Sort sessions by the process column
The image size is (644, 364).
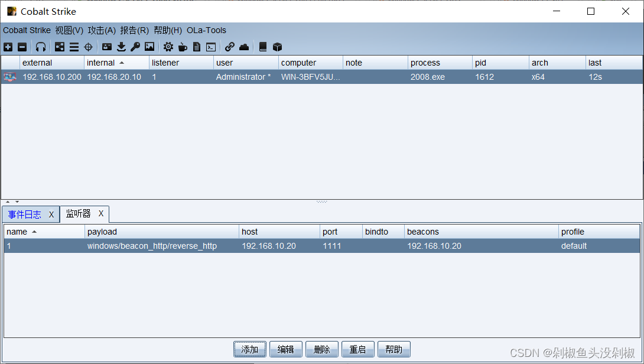pyautogui.click(x=440, y=63)
